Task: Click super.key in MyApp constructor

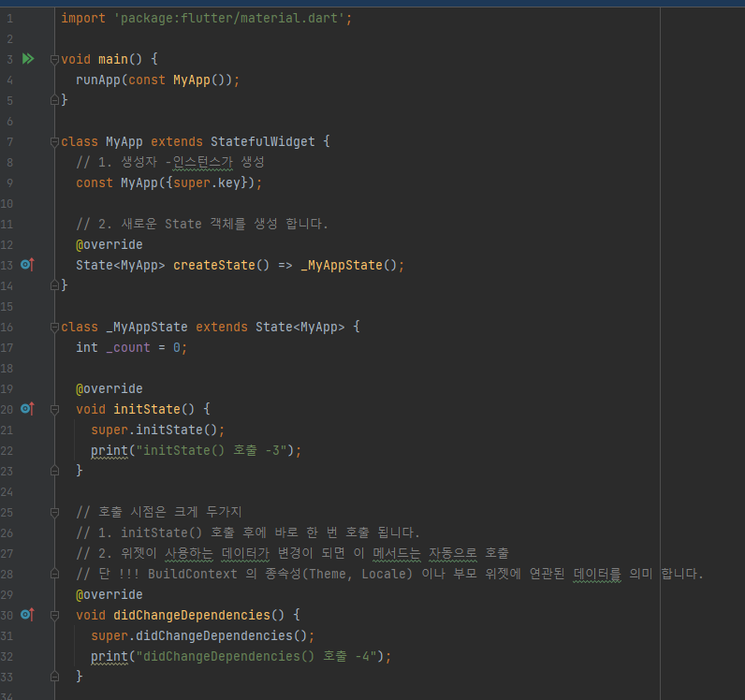Action: 207,183
